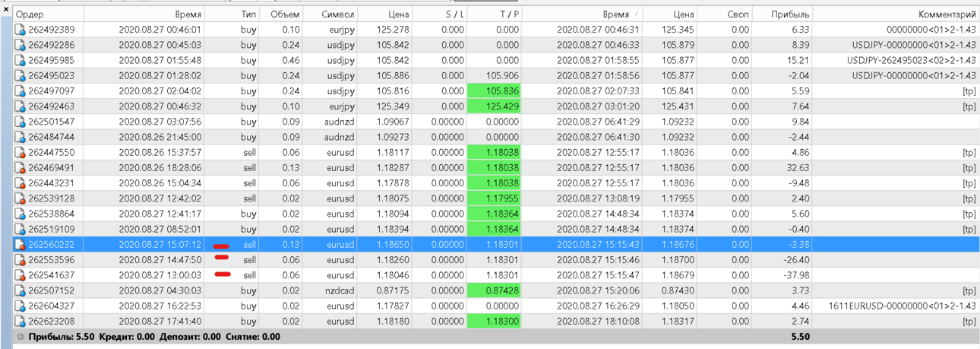Close the terminal panel with the X
The image size is (980, 349).
(x=7, y=10)
